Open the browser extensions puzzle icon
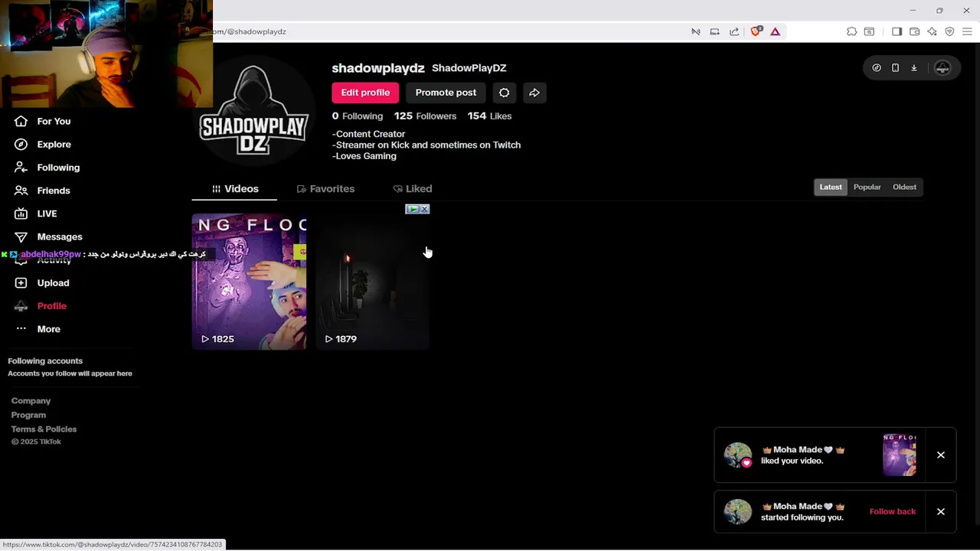This screenshot has height=551, width=980. click(x=851, y=31)
